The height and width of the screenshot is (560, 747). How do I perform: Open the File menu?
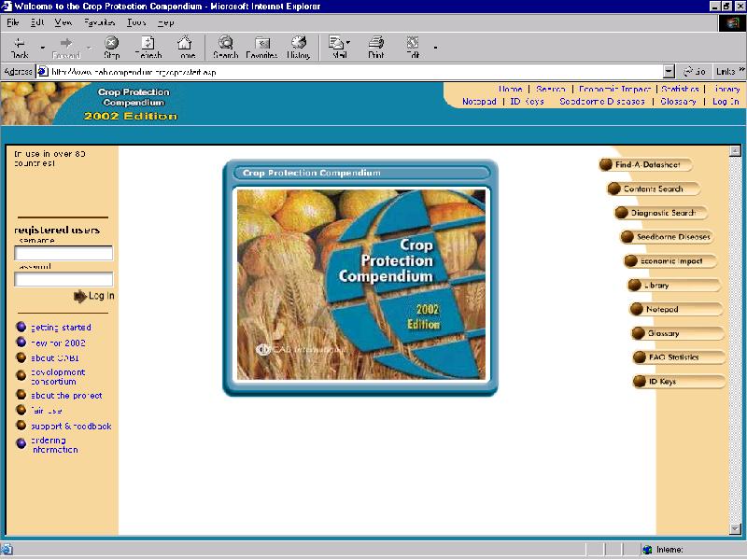(x=13, y=22)
